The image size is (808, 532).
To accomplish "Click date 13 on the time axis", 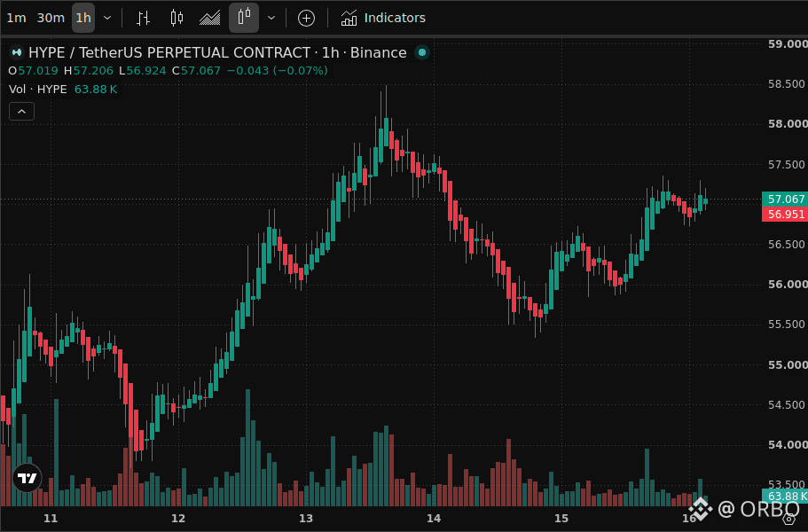I will [x=306, y=518].
